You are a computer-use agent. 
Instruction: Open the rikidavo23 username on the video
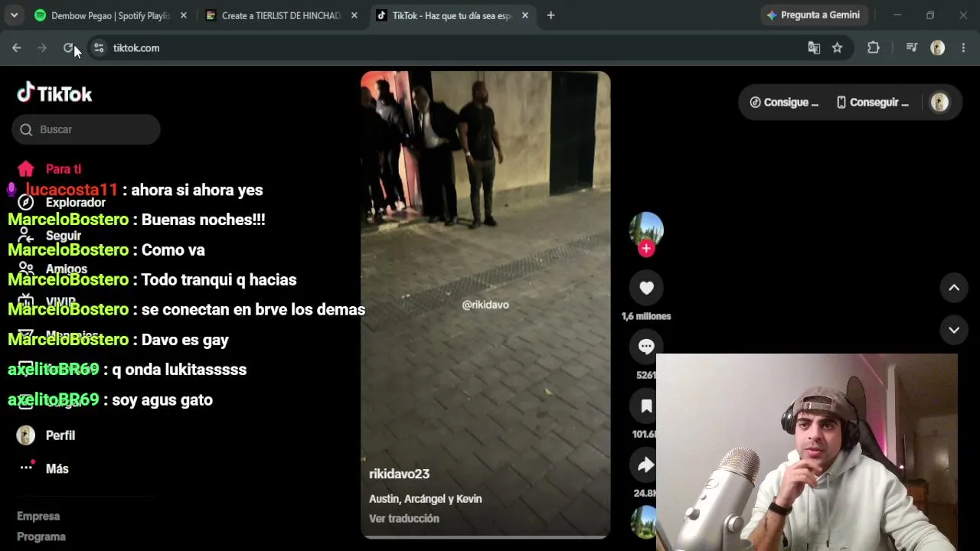point(399,474)
